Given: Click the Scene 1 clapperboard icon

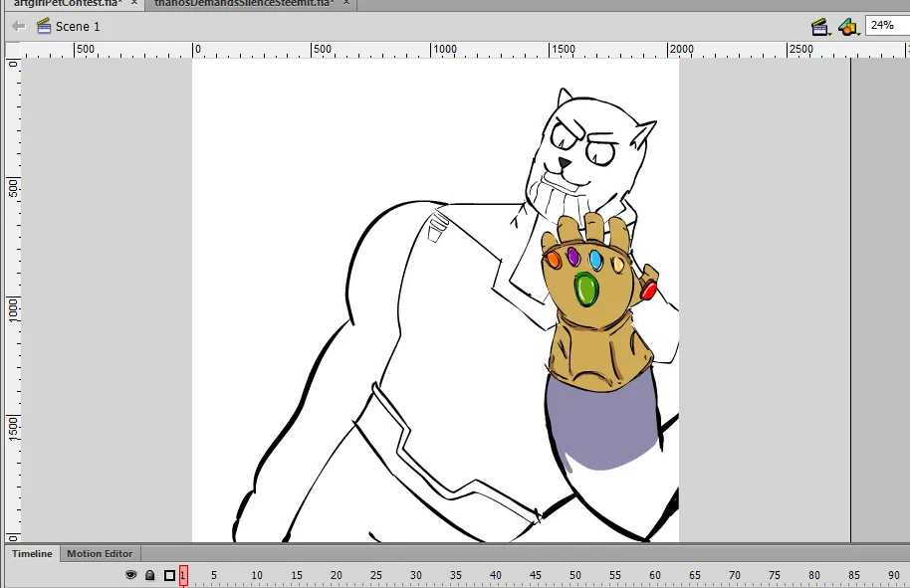Looking at the screenshot, I should click(44, 26).
